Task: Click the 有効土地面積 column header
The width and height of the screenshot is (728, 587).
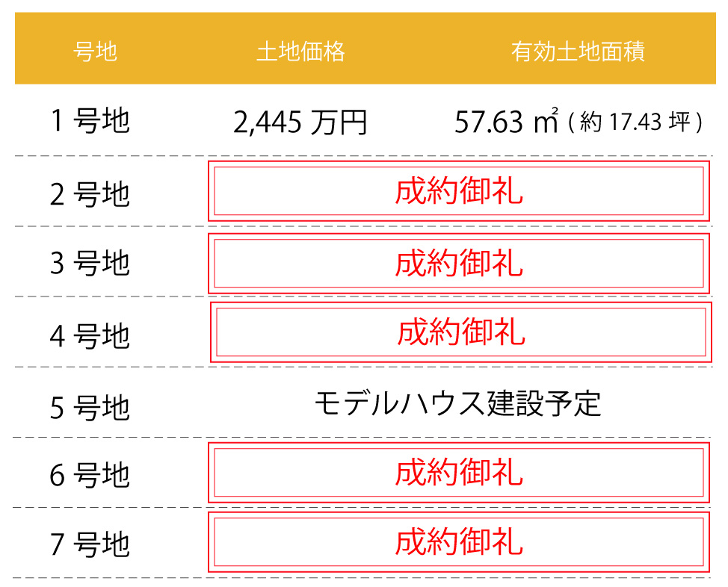Action: click(578, 52)
